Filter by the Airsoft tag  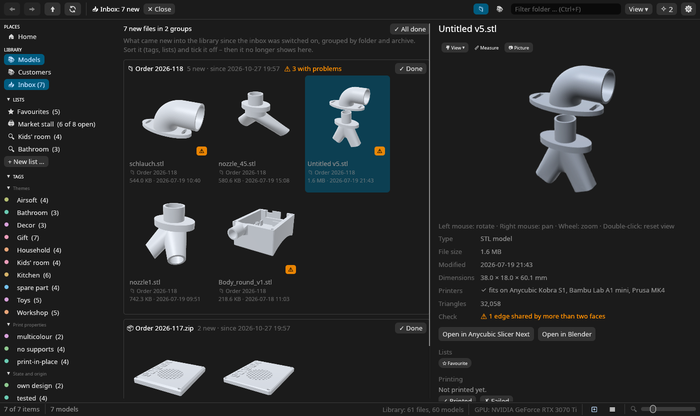coord(32,200)
